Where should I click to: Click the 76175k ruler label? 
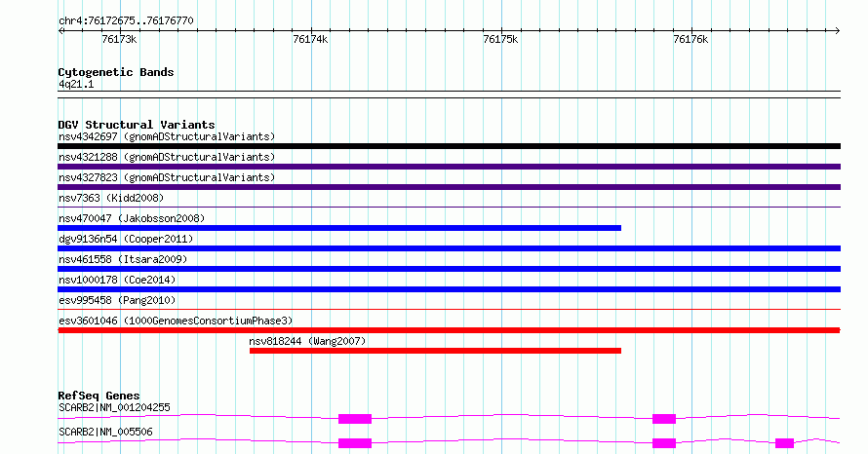pos(500,39)
